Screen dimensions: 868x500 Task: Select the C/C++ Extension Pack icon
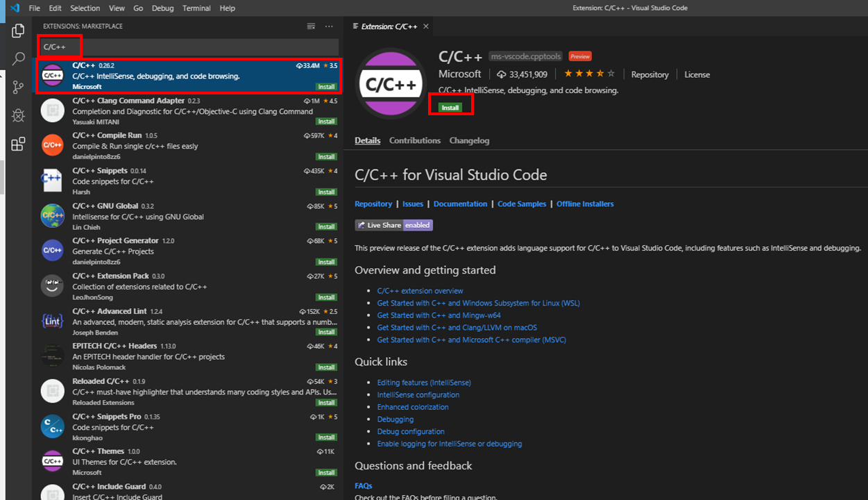(53, 285)
